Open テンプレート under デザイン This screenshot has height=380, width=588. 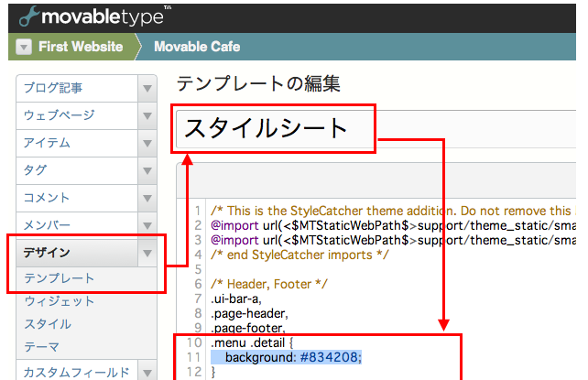point(60,278)
